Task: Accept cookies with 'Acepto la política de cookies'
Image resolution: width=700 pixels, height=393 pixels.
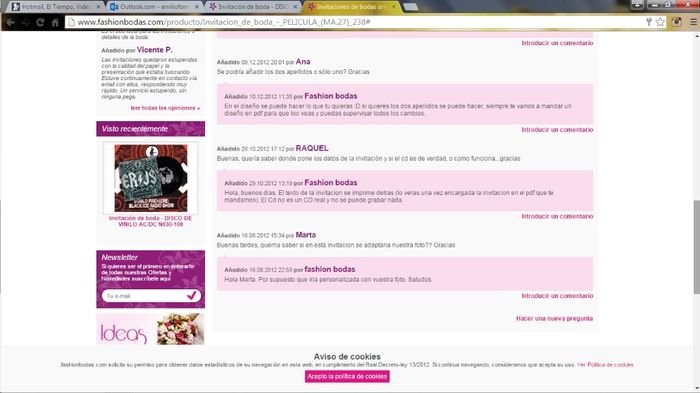Action: (x=347, y=376)
